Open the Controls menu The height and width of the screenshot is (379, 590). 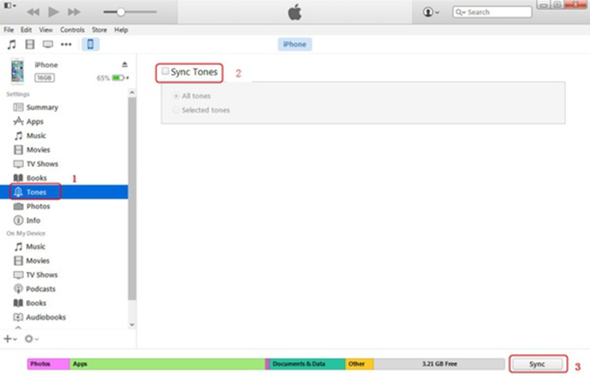[72, 30]
